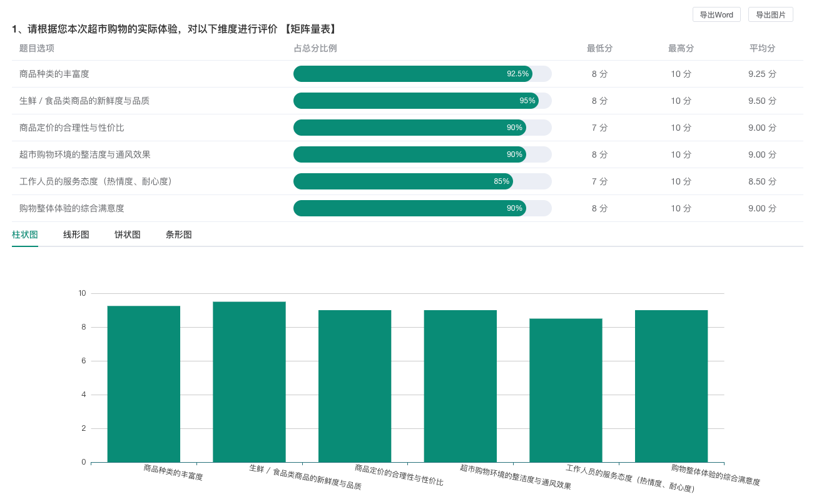Click the y-axis value 6 on the chart
814x504 pixels.
[84, 361]
